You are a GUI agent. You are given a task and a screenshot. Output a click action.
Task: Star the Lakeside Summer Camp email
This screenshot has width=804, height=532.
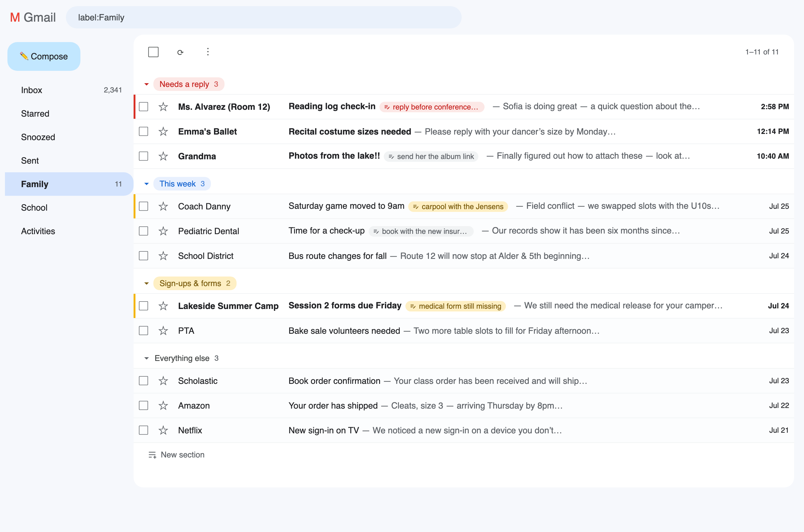click(x=163, y=306)
